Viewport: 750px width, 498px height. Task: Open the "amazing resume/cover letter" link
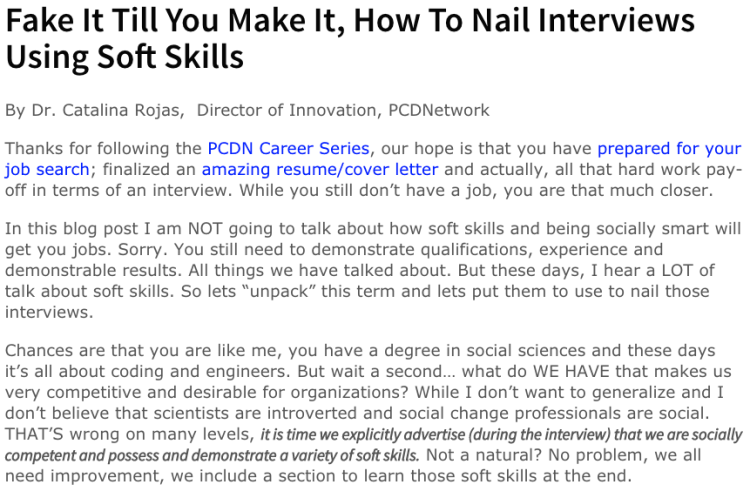click(320, 169)
